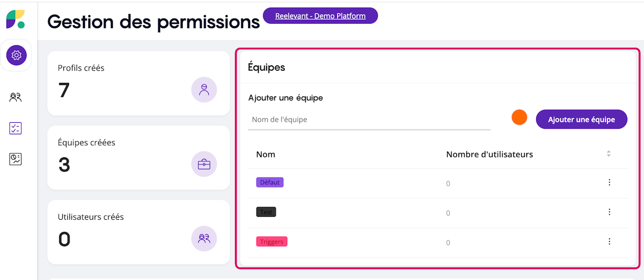Open options menu for the Triggers team
The image size is (644, 280).
[x=609, y=242]
